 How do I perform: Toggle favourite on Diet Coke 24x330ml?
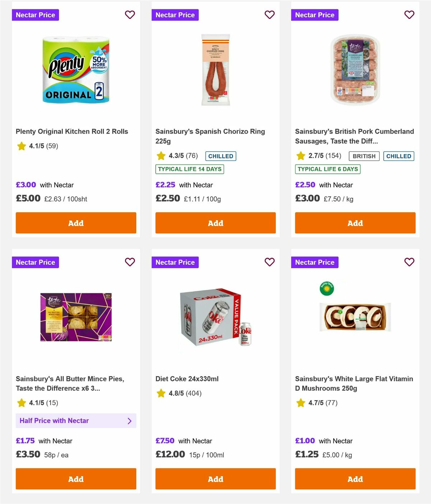click(269, 262)
